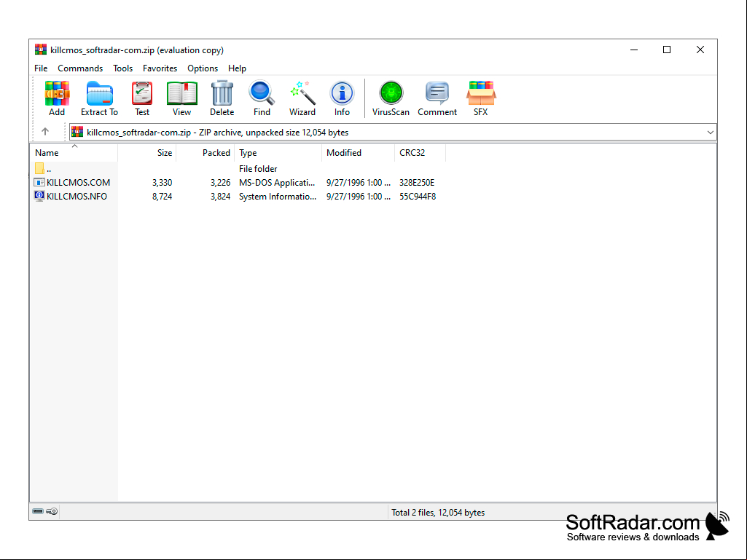Go up one folder level arrow
The image size is (747, 560).
click(x=45, y=131)
